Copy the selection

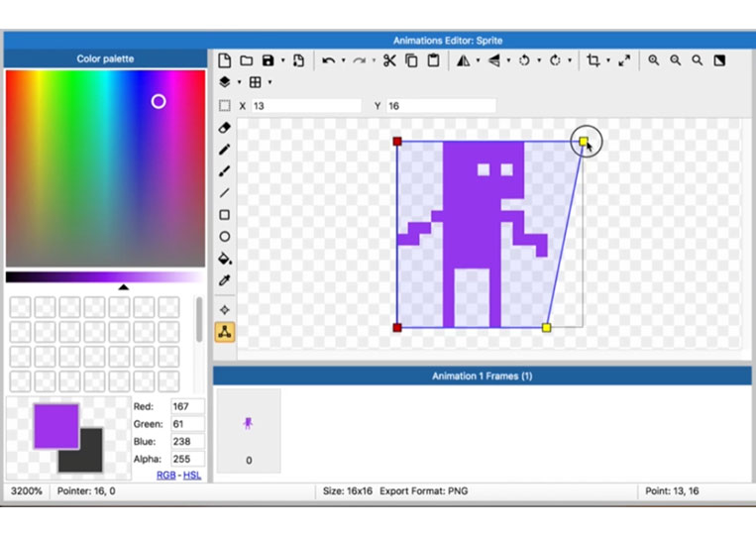(411, 60)
